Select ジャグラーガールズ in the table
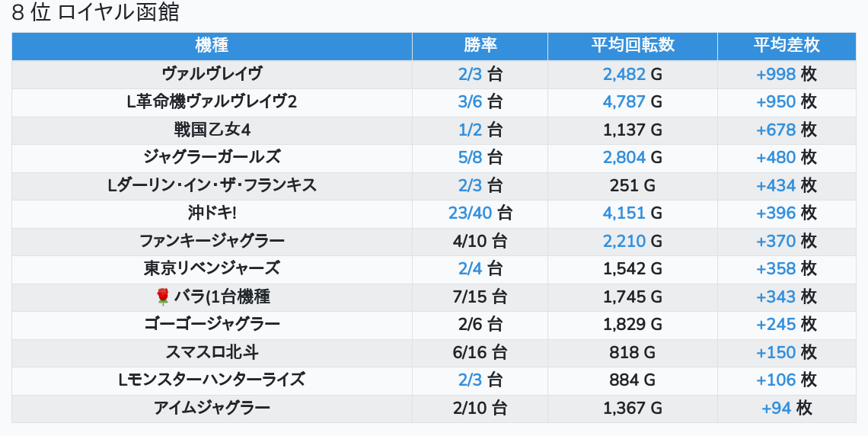The height and width of the screenshot is (436, 868). (x=212, y=157)
